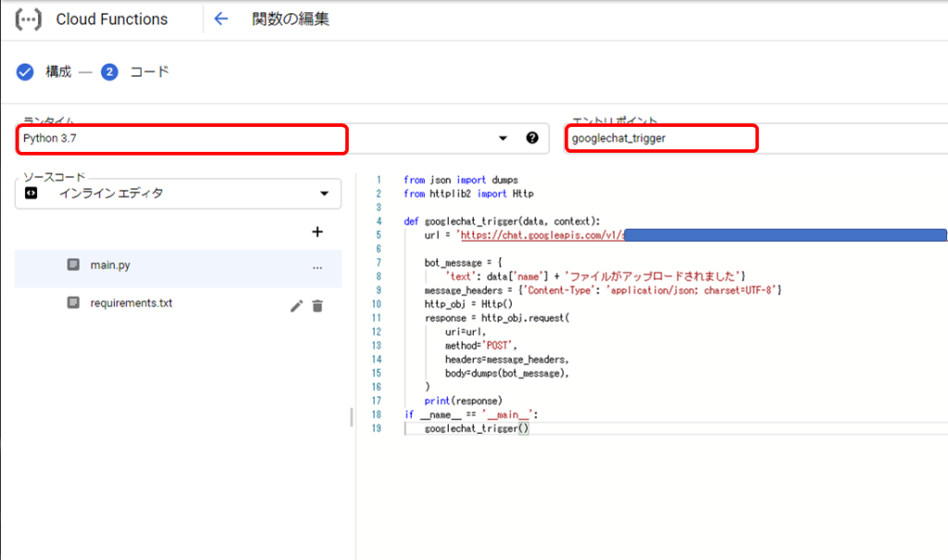Click the Cloud Functions logo icon
Viewport: 948px width, 560px height.
click(x=28, y=19)
